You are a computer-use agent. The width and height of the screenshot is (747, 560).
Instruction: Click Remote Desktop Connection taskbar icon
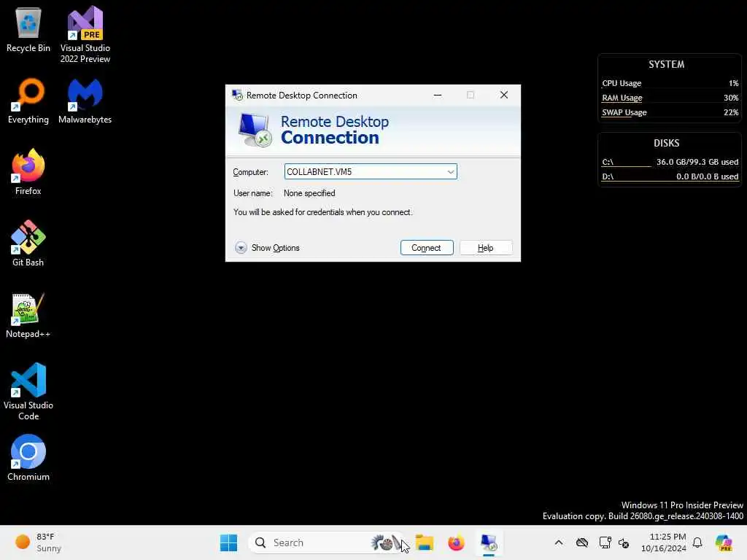click(x=488, y=542)
